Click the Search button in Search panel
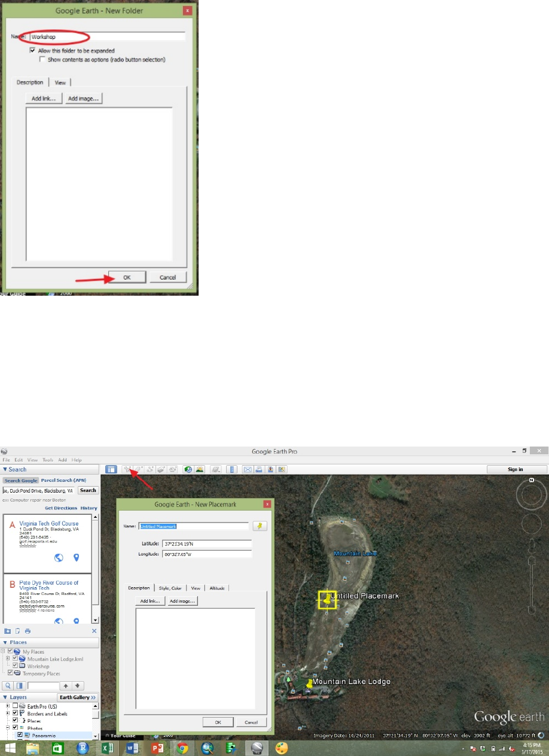This screenshot has height=756, width=549. 88,490
